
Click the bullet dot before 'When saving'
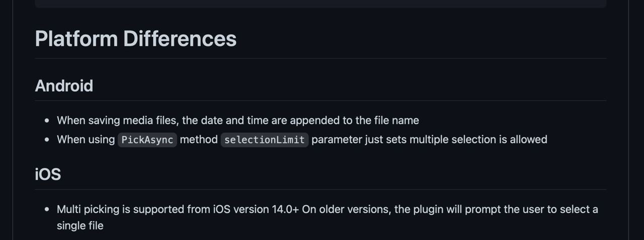coord(47,121)
